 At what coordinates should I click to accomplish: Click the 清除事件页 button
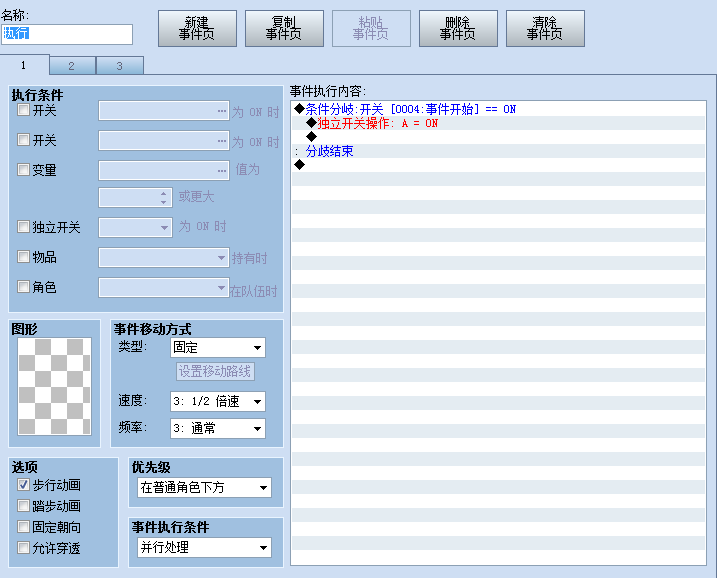(x=545, y=28)
